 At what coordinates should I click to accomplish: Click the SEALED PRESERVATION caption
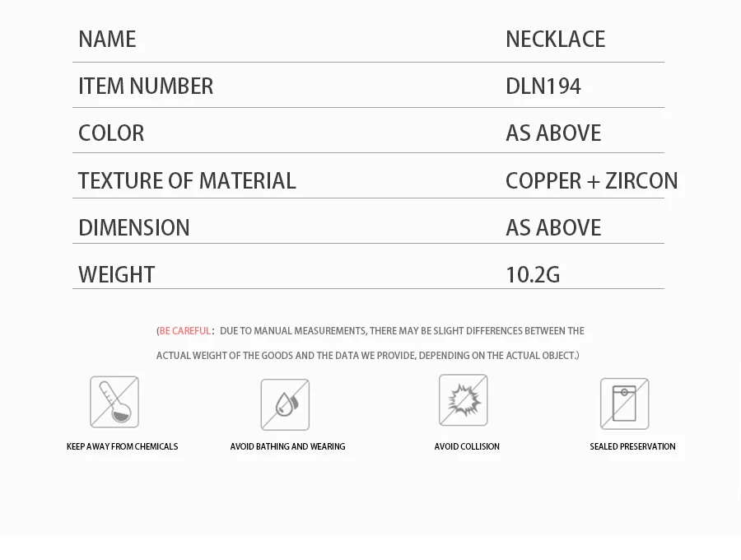pyautogui.click(x=633, y=446)
